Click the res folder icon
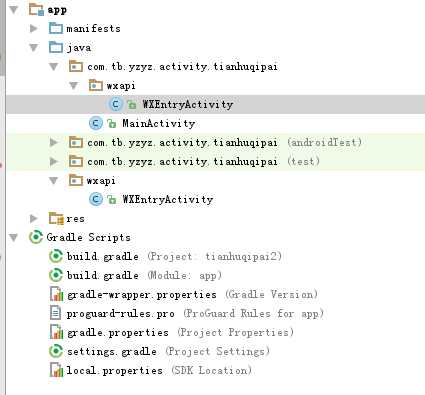 pyautogui.click(x=56, y=218)
